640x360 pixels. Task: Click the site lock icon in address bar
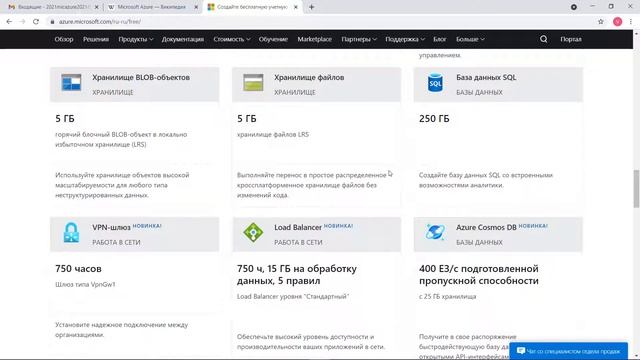pos(52,22)
